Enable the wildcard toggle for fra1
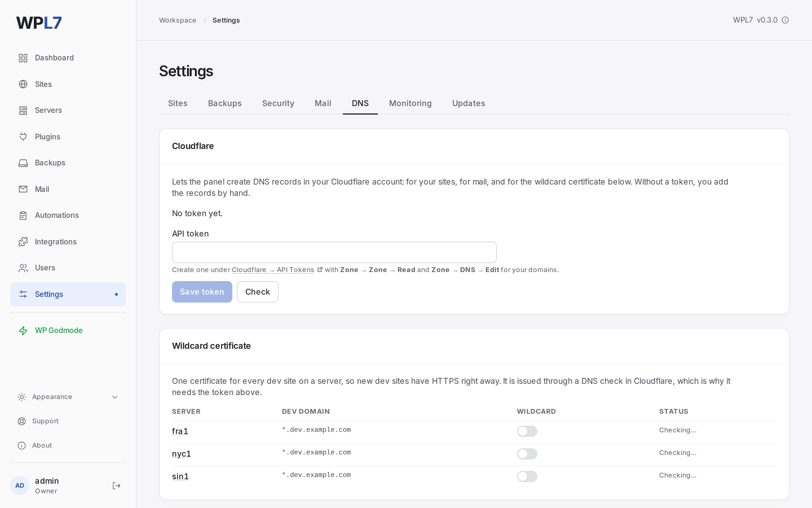Viewport: 812px width, 508px height. coord(527,431)
